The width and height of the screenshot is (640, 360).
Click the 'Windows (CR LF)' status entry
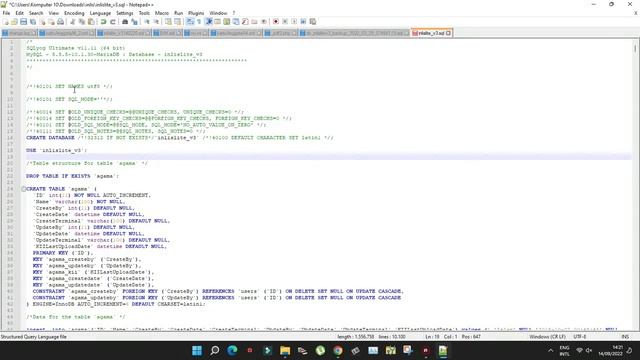(547, 337)
